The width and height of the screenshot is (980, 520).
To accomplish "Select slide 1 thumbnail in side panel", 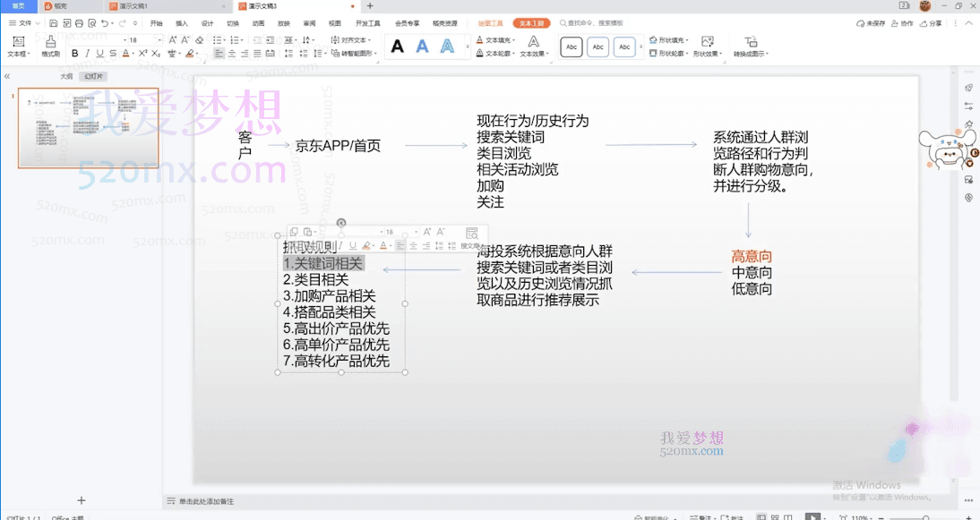I will [88, 128].
